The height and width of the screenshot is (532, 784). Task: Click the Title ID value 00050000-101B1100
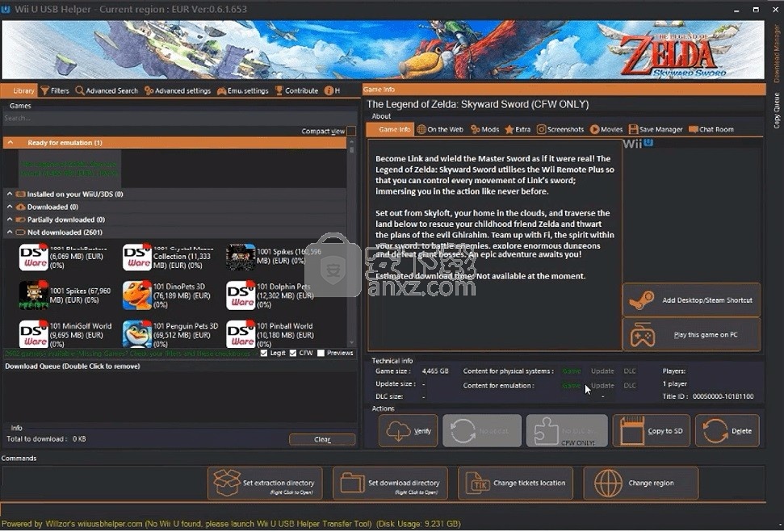pos(723,396)
